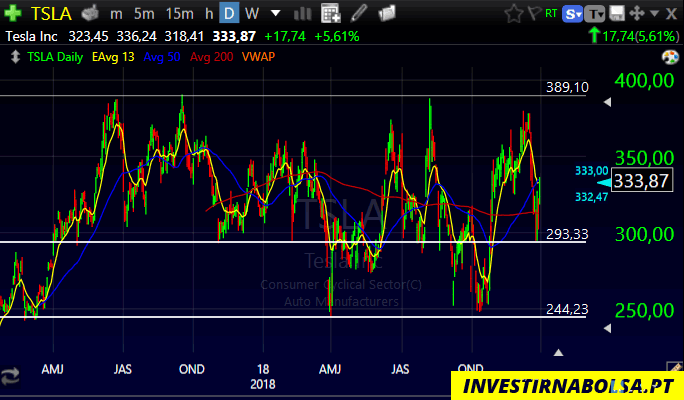
Task: Click the first AMJ quarter label
Action: (x=52, y=369)
